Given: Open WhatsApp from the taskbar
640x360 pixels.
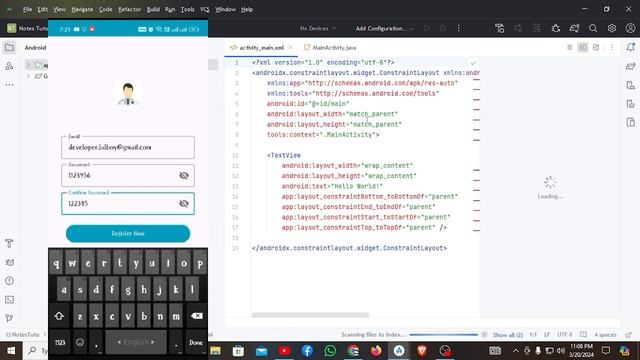Looking at the screenshot, I should [330, 351].
